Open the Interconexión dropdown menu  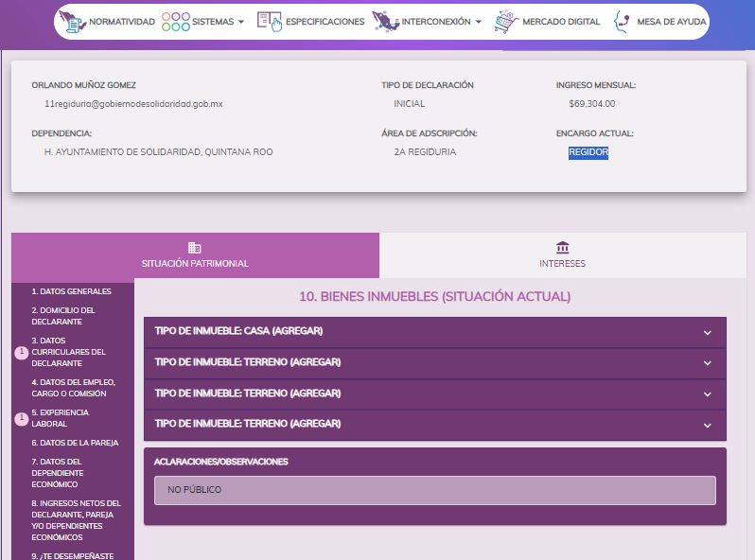point(441,22)
